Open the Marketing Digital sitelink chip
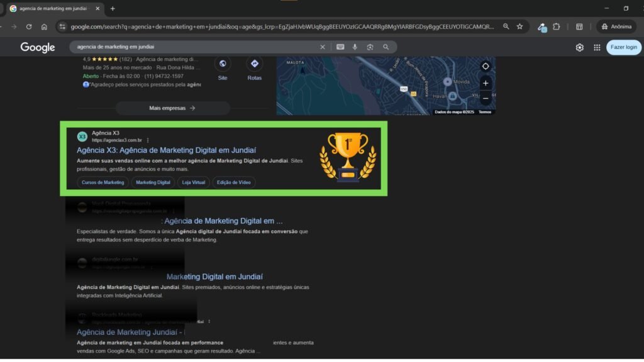The height and width of the screenshot is (362, 644). (153, 183)
